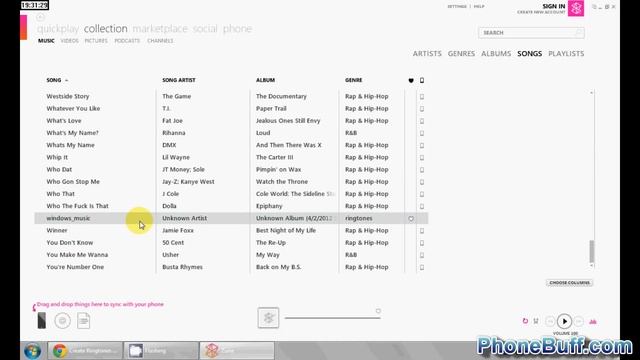Click the pink Zune profile tile

tap(576, 8)
